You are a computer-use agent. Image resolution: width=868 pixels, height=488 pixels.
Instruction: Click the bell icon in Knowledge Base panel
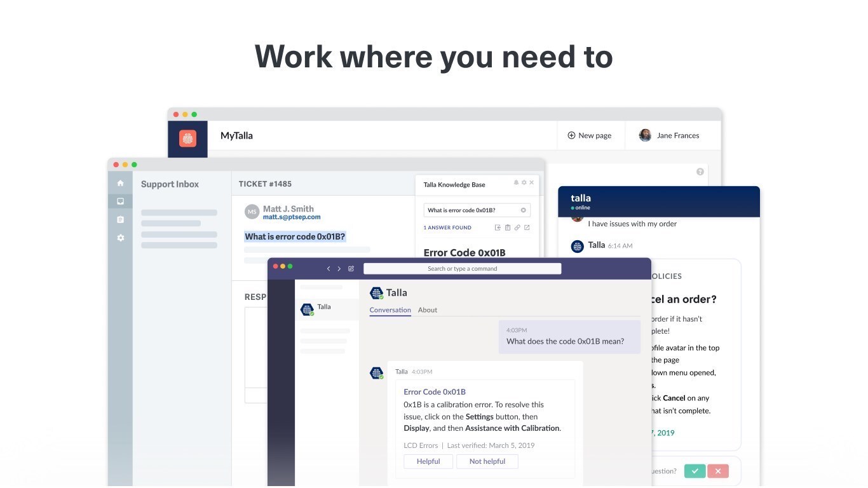pos(516,182)
